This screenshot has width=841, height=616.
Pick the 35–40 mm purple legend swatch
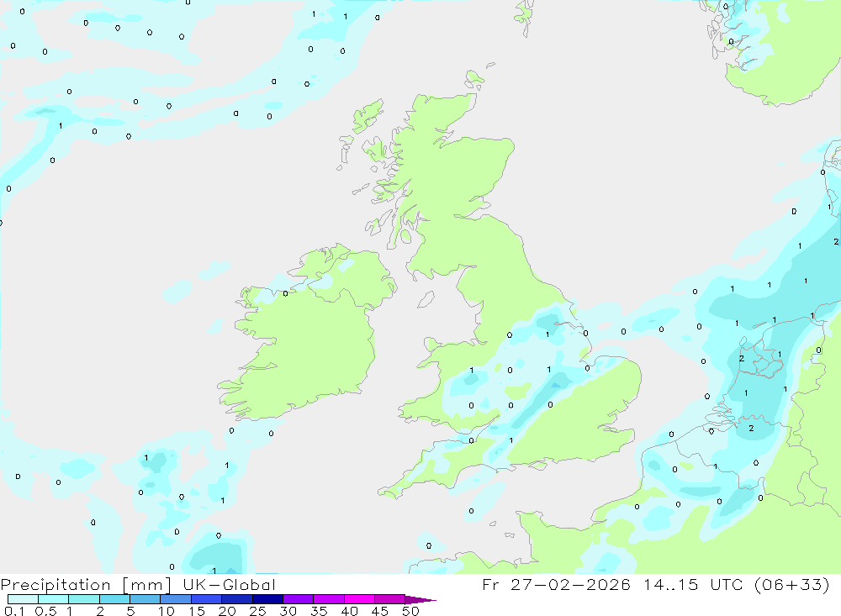tap(328, 599)
